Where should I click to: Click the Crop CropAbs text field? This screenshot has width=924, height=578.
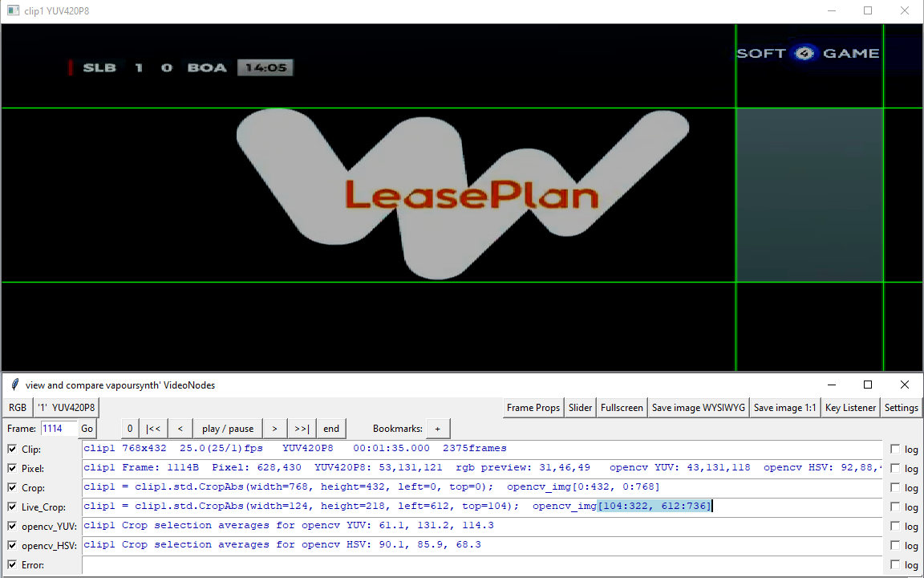pos(482,488)
